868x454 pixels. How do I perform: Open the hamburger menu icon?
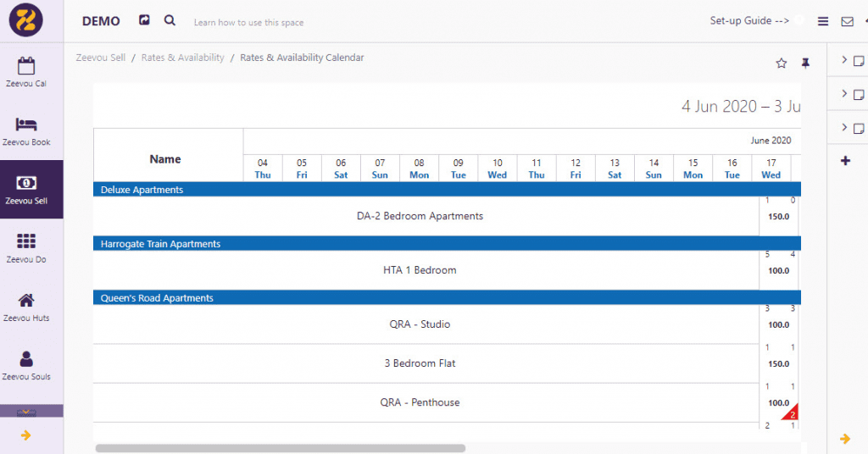(x=823, y=21)
